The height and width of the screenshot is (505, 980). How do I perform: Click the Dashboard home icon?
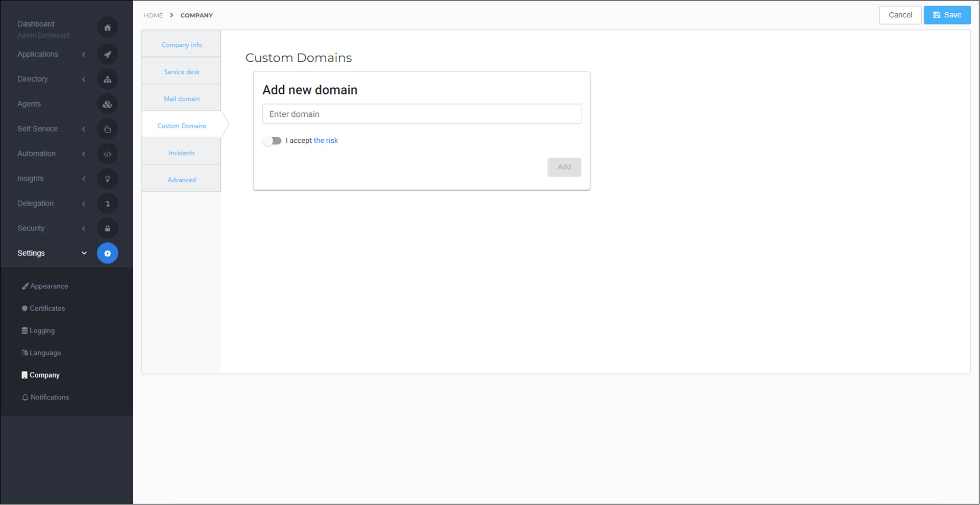coord(107,28)
